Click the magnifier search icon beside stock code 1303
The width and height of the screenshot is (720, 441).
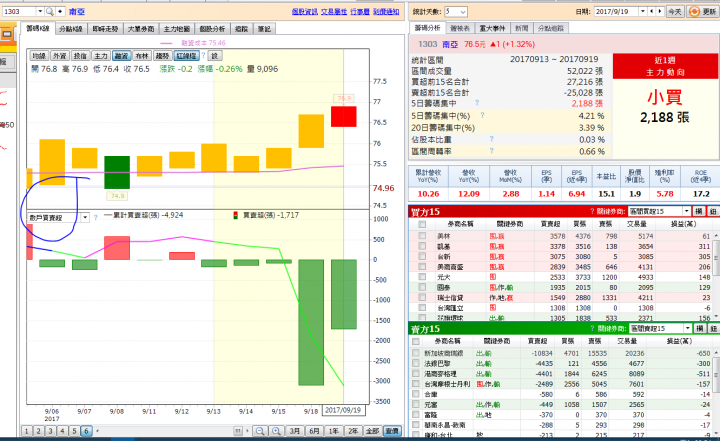[x=50, y=11]
